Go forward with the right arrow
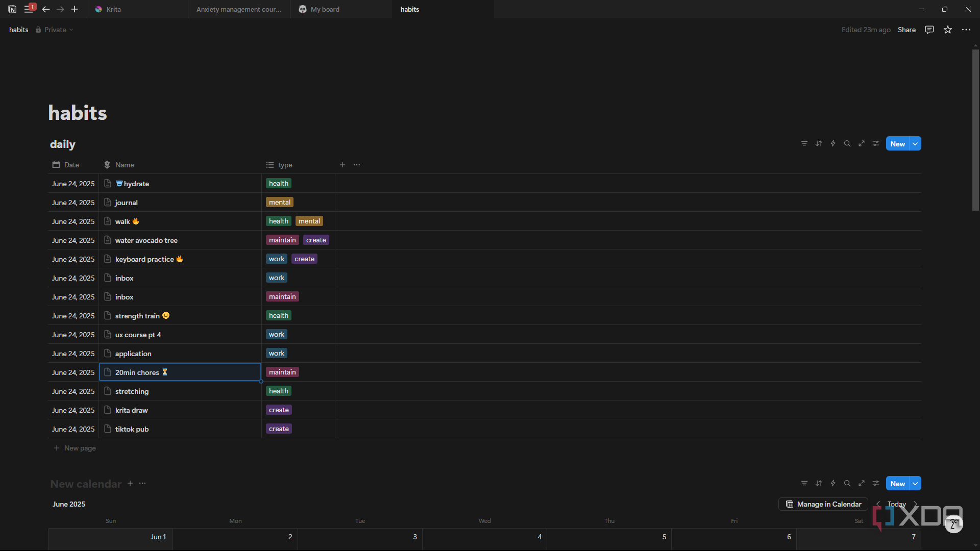 60,9
